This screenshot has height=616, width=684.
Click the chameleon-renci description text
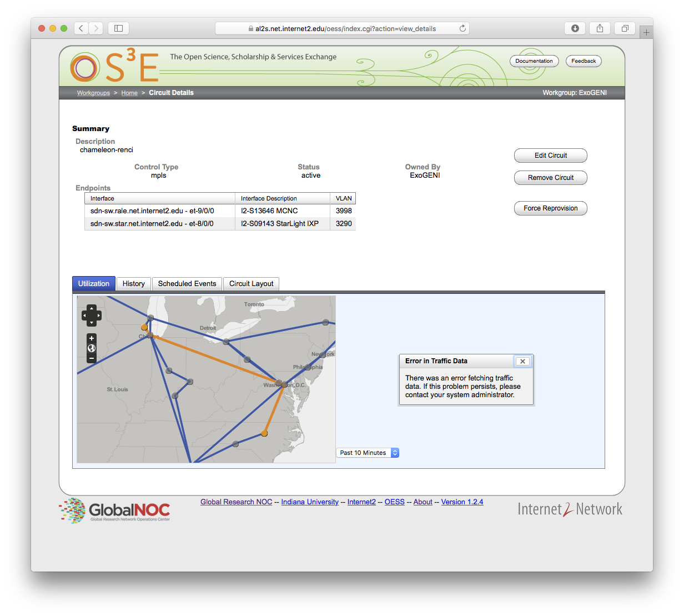tap(107, 150)
